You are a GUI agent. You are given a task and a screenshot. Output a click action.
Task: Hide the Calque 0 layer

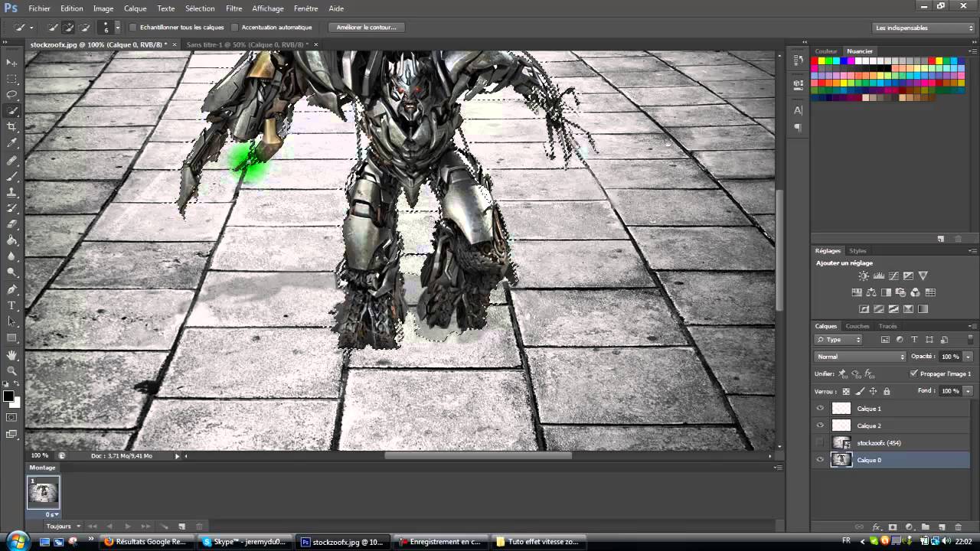tap(821, 460)
